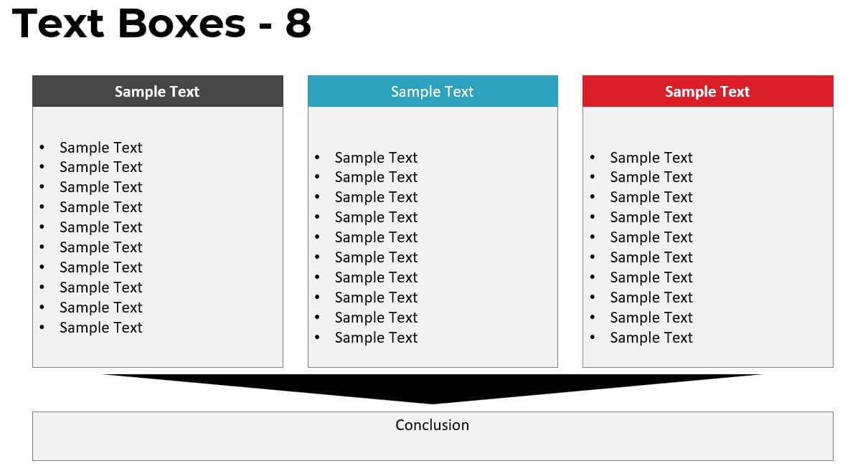Click second bullet item under teal header
868x466 pixels.
click(376, 177)
